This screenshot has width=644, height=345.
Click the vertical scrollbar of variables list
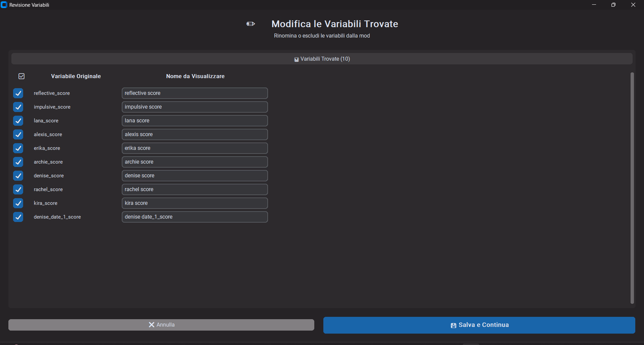pos(632,188)
